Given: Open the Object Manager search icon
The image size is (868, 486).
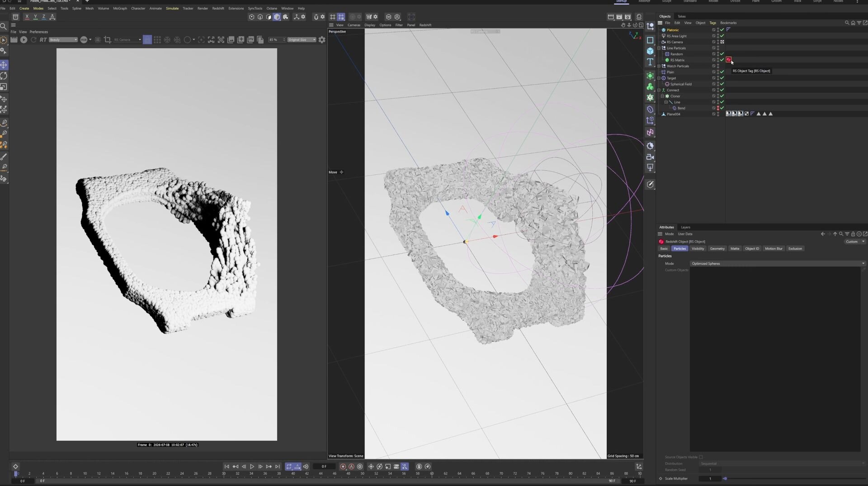Looking at the screenshot, I should 847,23.
